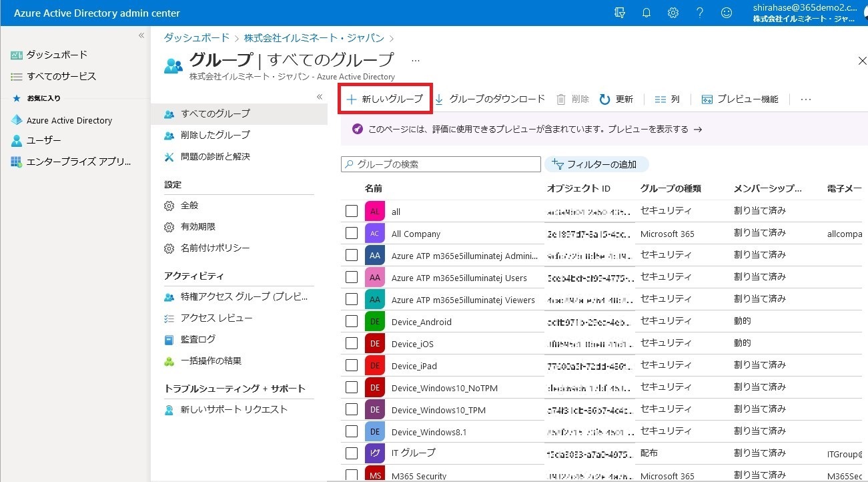This screenshot has height=482, width=868.
Task: Open the Cloud Shell icon in header
Action: (x=620, y=13)
